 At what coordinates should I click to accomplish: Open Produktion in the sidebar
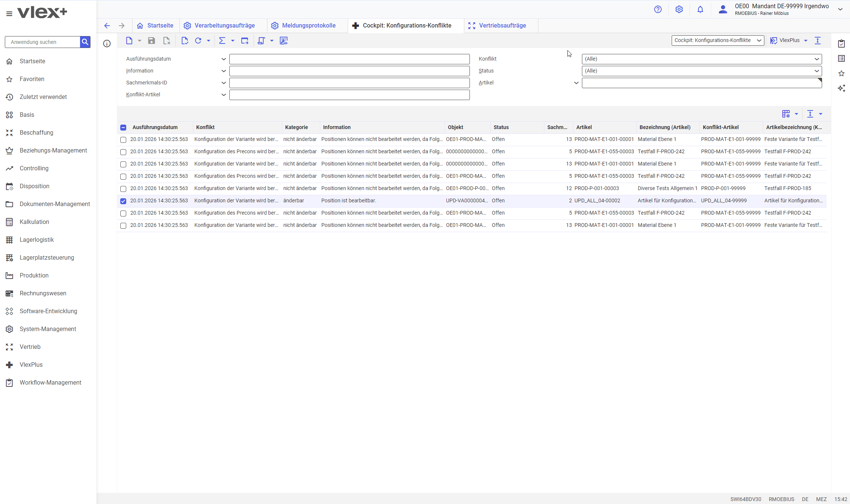[x=34, y=275]
